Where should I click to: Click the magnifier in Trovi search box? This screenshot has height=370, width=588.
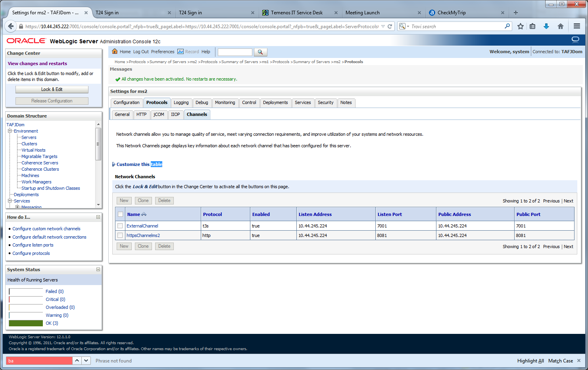click(507, 26)
